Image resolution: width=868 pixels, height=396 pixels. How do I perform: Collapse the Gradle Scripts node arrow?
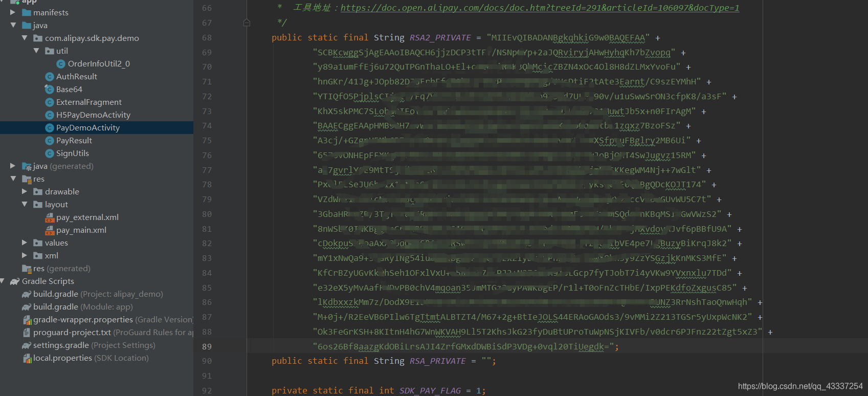click(3, 281)
